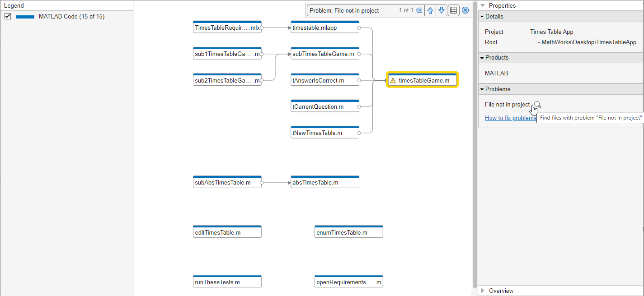Select the openRequirements node
This screenshot has width=644, height=296.
349,282
